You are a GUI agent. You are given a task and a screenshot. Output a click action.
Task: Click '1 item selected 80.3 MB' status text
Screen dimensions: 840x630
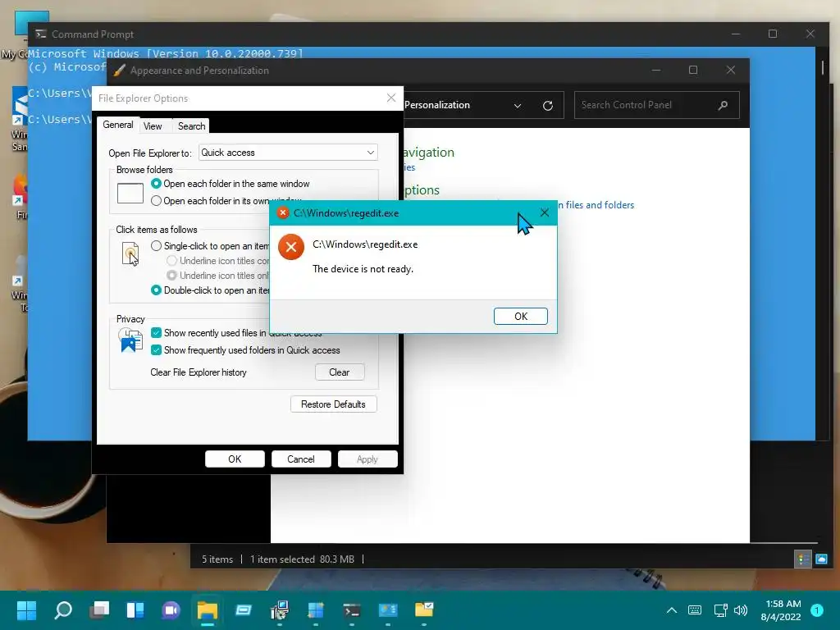click(302, 559)
